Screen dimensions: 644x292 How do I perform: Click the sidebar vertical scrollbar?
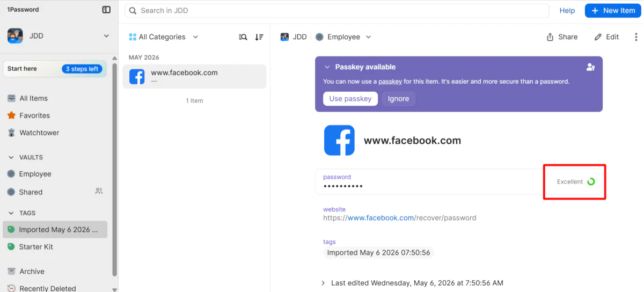pos(114,169)
